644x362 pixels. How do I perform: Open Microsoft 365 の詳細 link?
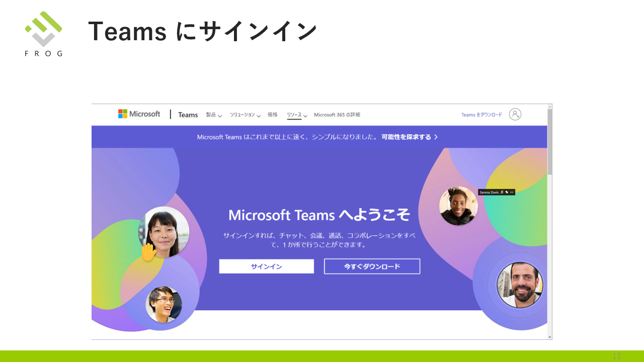[x=337, y=115]
